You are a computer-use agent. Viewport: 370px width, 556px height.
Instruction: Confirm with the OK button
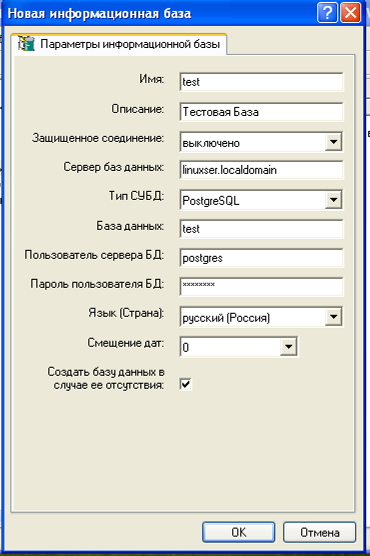[x=238, y=532]
